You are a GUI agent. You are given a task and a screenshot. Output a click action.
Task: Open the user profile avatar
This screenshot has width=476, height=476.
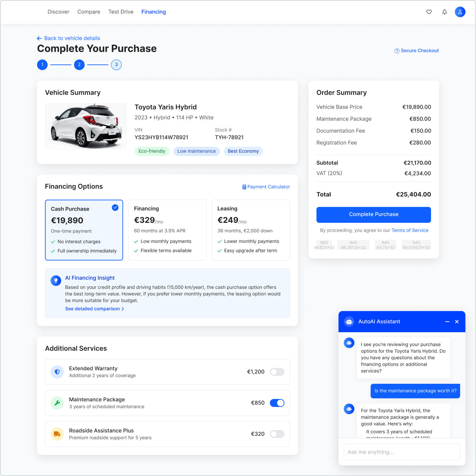[460, 12]
